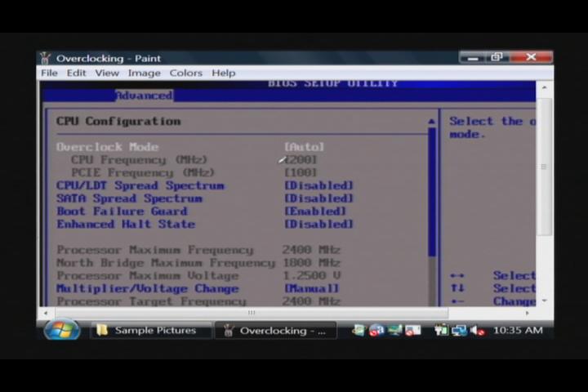Image resolution: width=588 pixels, height=392 pixels.
Task: Click the horizontal scrollbar right arrow
Action: pos(527,313)
